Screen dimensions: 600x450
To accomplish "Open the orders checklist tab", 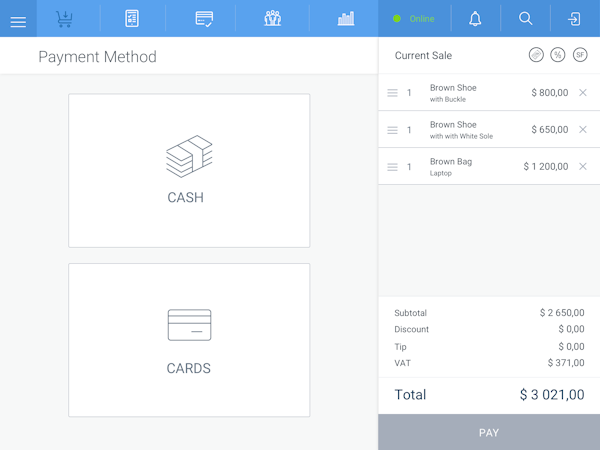I will [x=132, y=19].
